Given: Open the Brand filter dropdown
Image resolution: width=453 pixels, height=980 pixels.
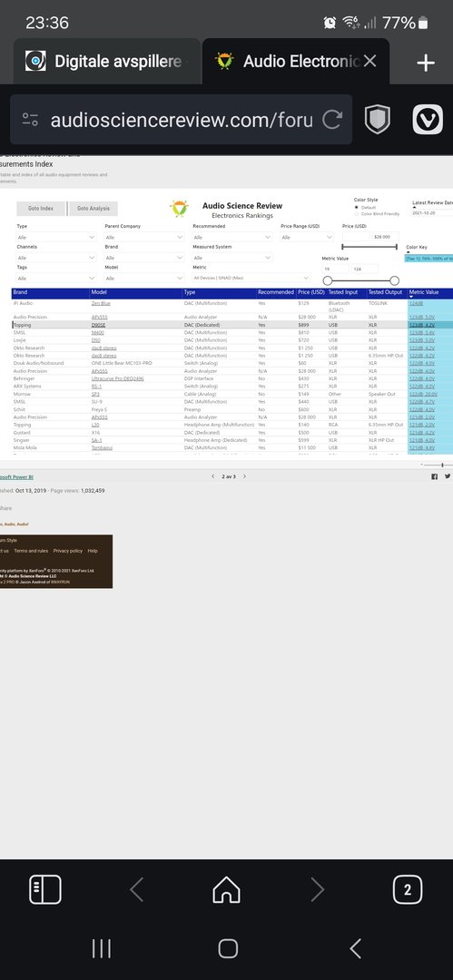Looking at the screenshot, I should tap(144, 258).
